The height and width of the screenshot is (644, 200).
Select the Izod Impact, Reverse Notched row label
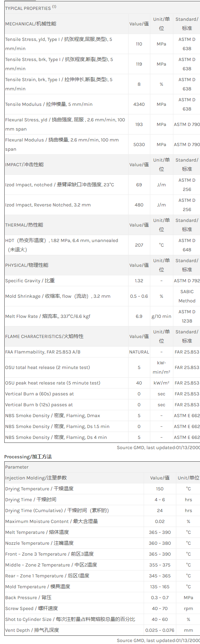tap(48, 205)
